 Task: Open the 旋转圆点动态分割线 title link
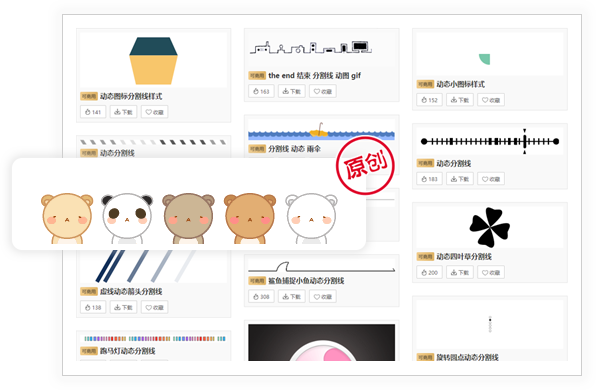467,357
